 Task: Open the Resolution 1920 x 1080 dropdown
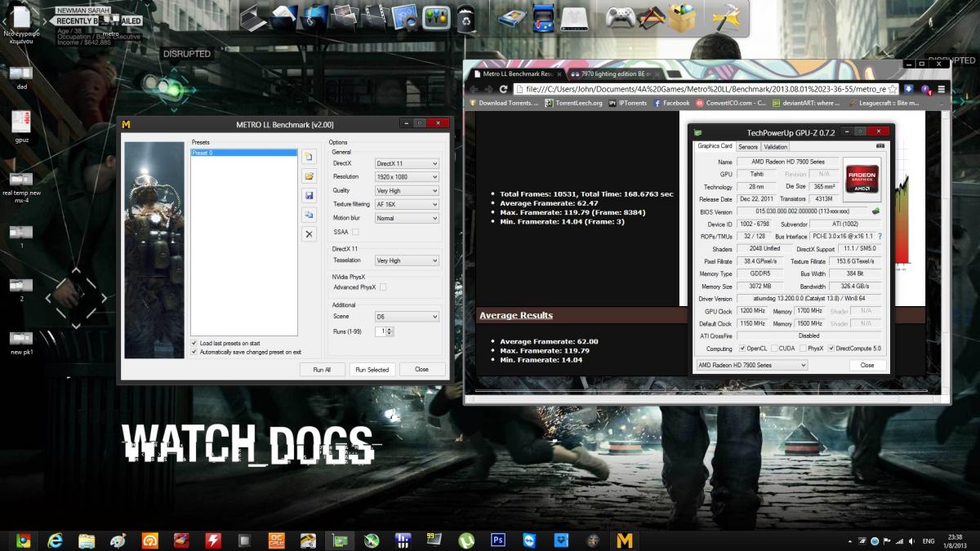coord(407,176)
